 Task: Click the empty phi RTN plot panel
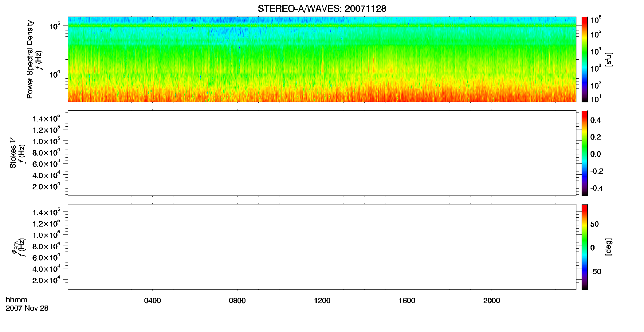(x=322, y=247)
